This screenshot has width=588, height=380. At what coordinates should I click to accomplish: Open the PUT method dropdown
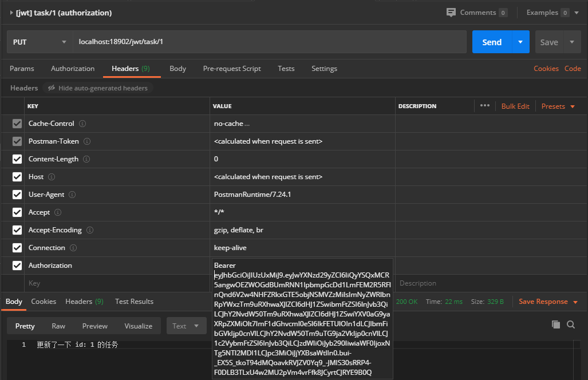click(40, 42)
